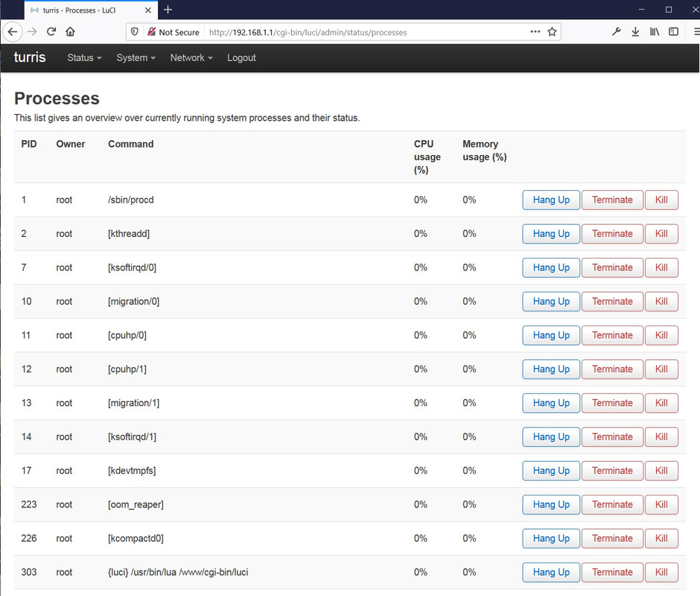Go back with browser back arrow
Screen dimensions: 700x596
[x=13, y=32]
